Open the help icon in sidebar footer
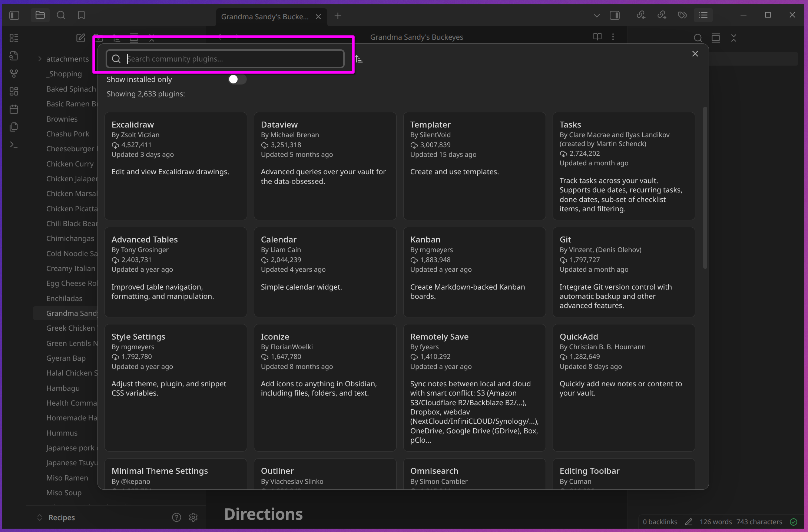Image resolution: width=808 pixels, height=532 pixels. pyautogui.click(x=176, y=518)
